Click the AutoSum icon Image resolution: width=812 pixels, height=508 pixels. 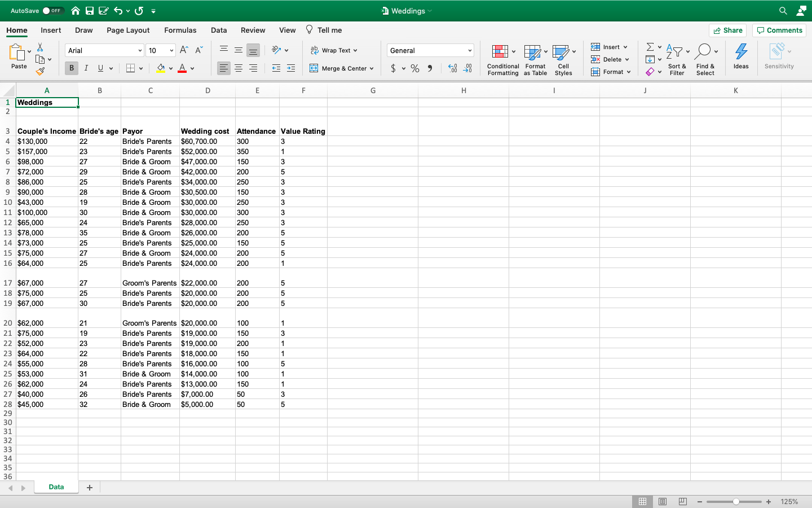click(x=650, y=47)
